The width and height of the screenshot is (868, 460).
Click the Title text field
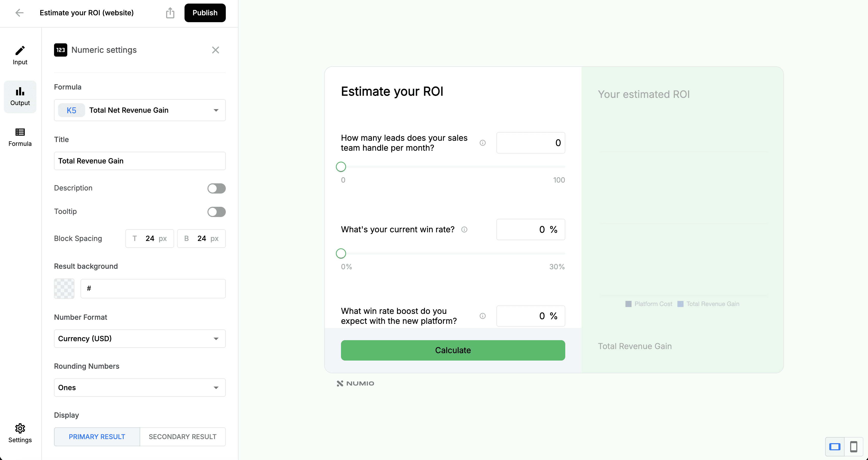[x=139, y=161]
